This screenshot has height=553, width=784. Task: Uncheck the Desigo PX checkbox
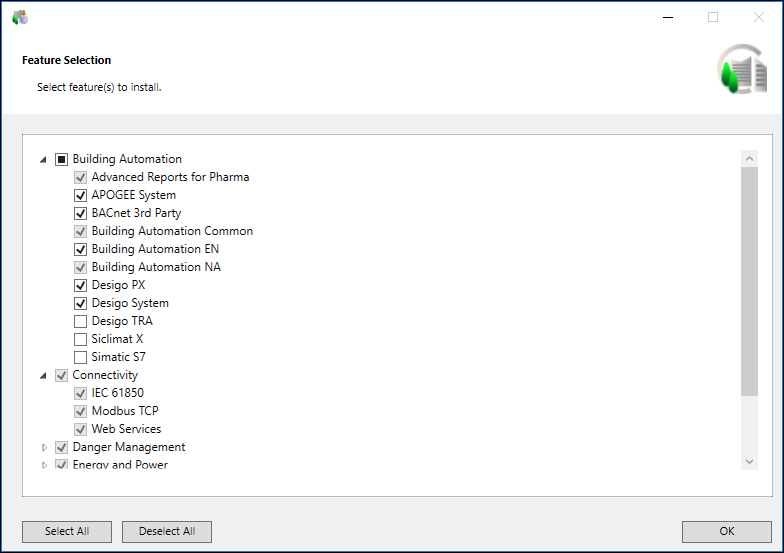81,285
